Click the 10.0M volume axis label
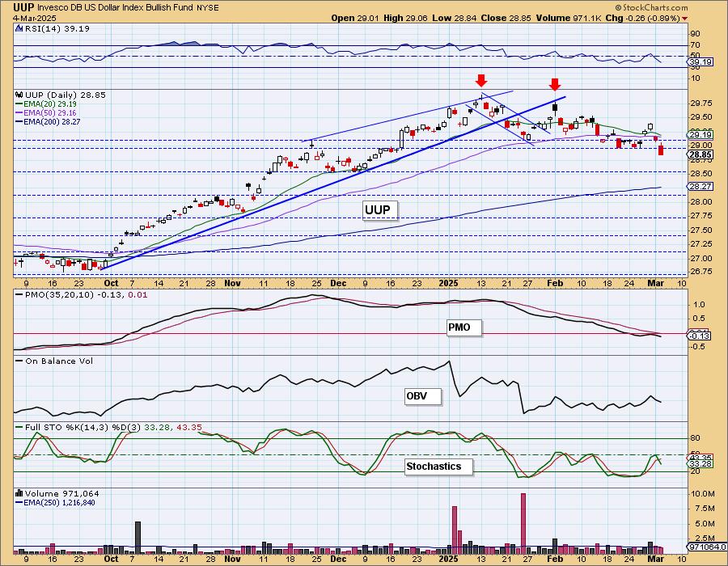This screenshot has width=728, height=566. [702, 494]
